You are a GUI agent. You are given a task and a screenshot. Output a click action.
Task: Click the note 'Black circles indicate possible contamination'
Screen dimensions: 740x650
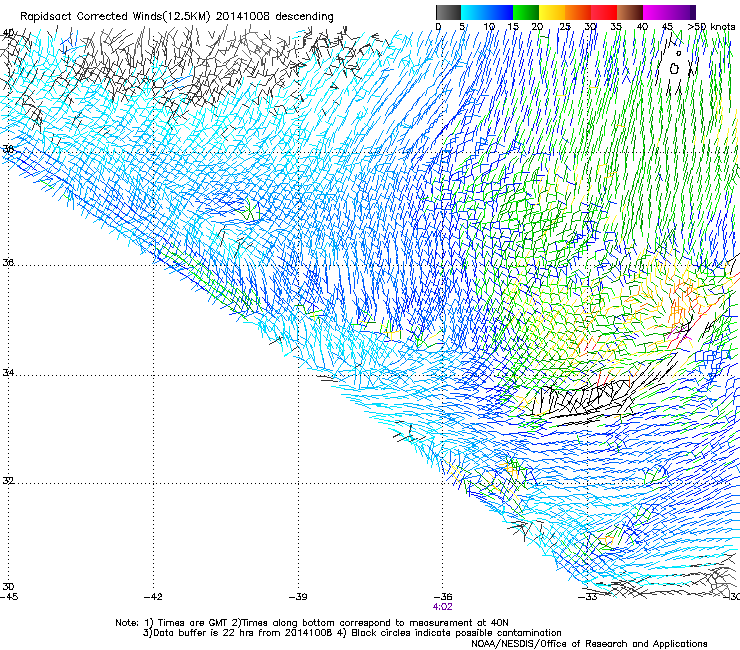click(x=456, y=633)
